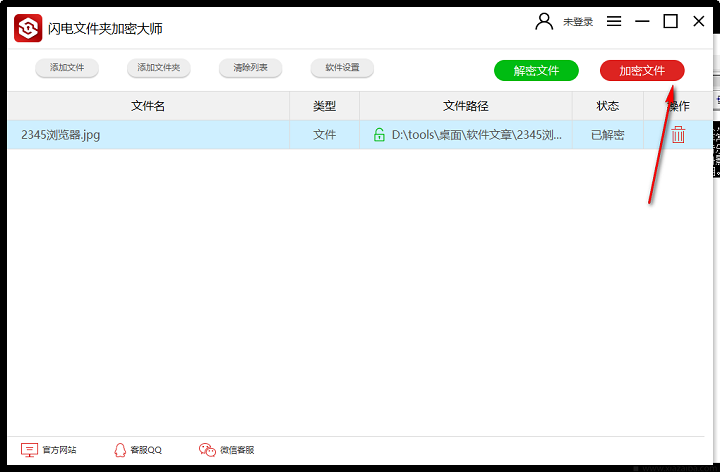The image size is (720, 472).
Task: Open 微信客服 WeChat support
Action: point(226,450)
